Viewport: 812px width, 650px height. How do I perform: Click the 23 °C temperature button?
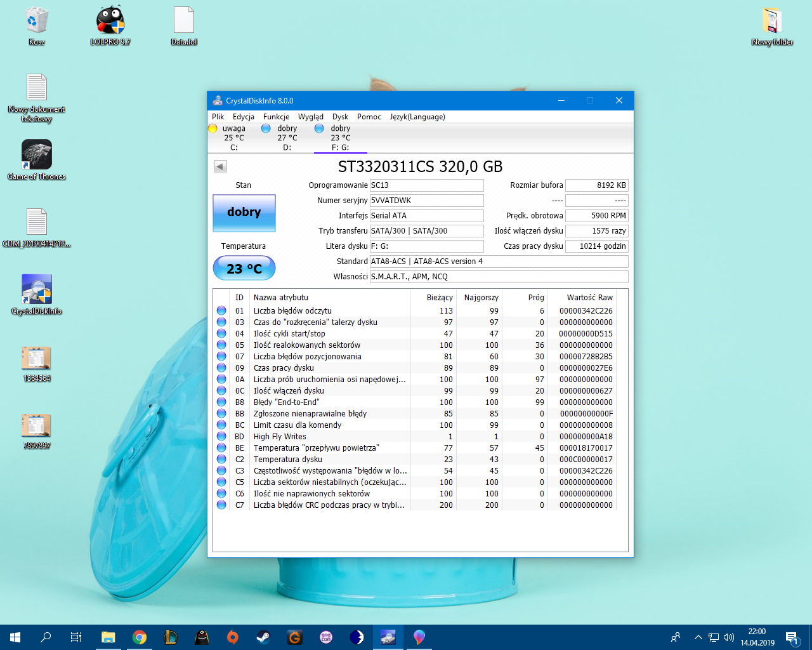click(x=244, y=268)
